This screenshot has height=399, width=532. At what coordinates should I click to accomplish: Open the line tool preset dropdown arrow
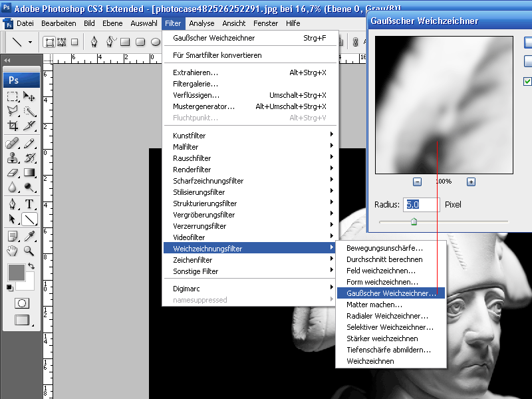click(30, 42)
